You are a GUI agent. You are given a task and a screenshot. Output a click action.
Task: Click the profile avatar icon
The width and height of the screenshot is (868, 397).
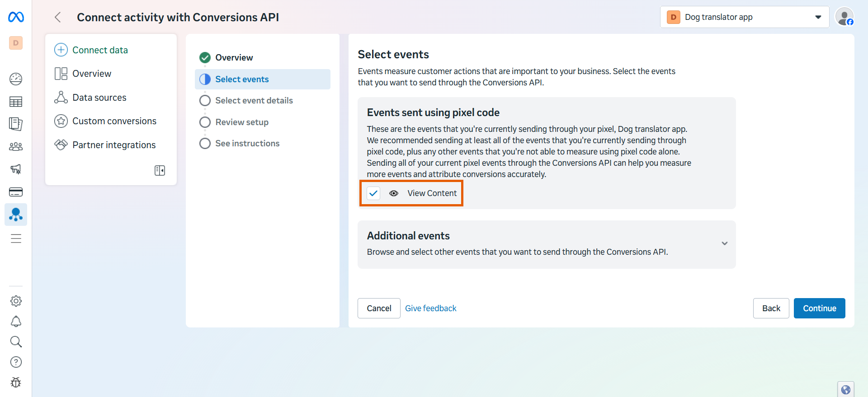point(844,17)
